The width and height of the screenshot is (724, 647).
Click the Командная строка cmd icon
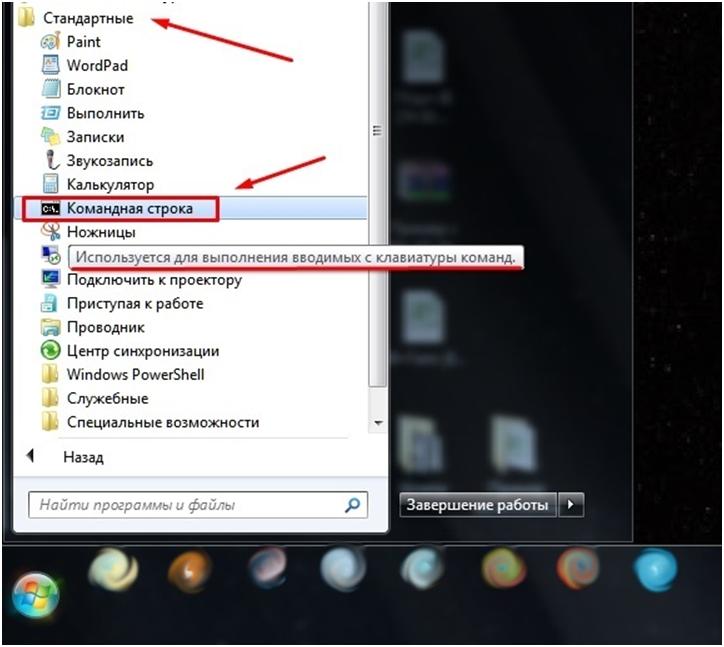pos(50,209)
